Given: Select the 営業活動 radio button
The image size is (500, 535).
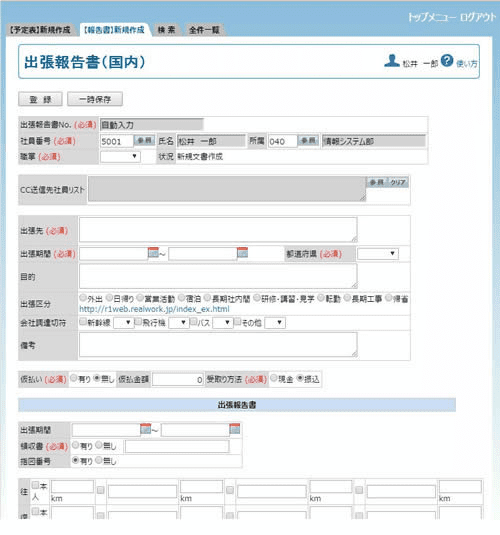Looking at the screenshot, I should click(140, 298).
